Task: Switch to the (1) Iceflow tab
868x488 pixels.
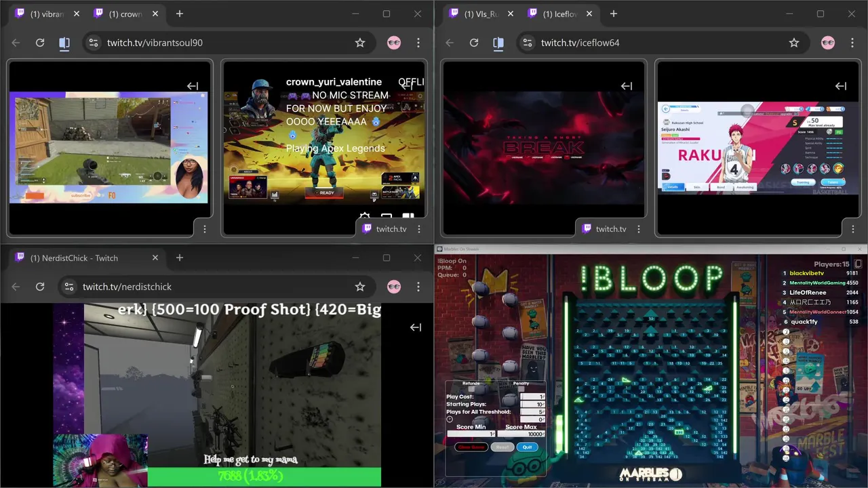Action: pos(559,14)
